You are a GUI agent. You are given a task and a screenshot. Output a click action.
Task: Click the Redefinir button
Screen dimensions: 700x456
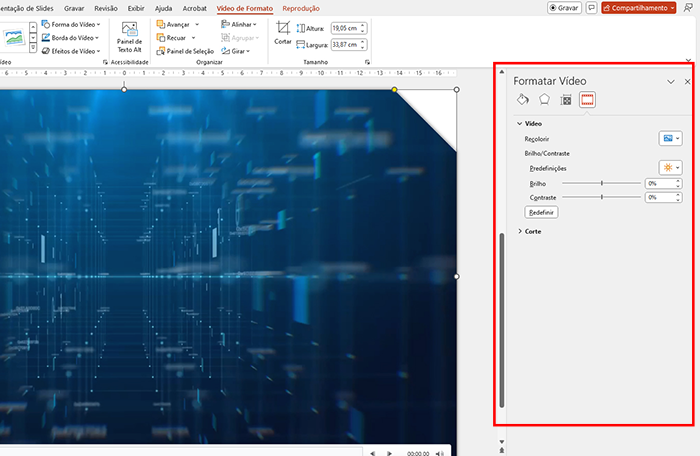[x=543, y=213]
